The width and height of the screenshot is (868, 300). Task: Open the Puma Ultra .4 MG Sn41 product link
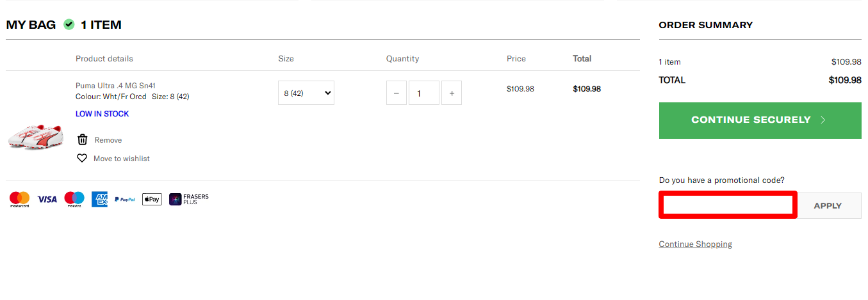(115, 86)
